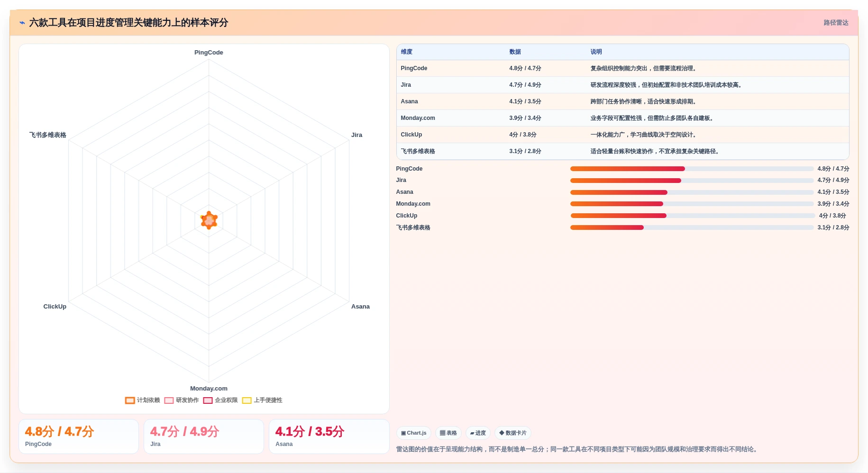Click the 表格 tag chip
Image resolution: width=868 pixels, height=473 pixels.
[448, 433]
